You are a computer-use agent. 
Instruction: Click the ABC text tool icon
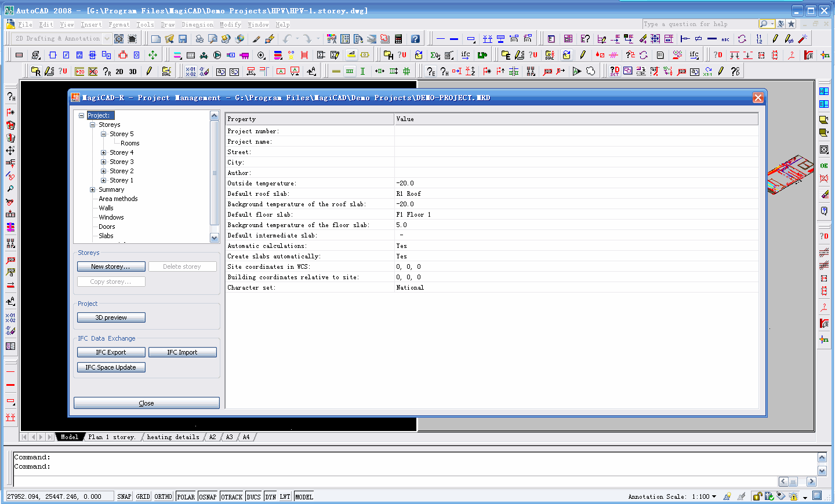(x=725, y=39)
